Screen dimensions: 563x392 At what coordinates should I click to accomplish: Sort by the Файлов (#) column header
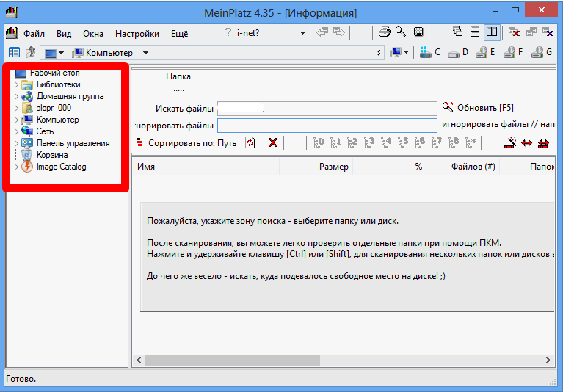point(463,167)
